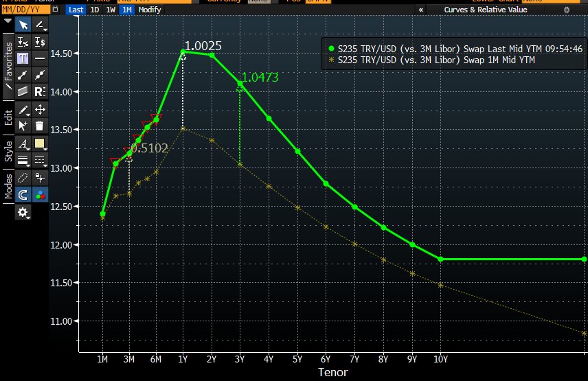This screenshot has height=381, width=588.
Task: Switch to the Style toolbar section
Action: point(8,152)
